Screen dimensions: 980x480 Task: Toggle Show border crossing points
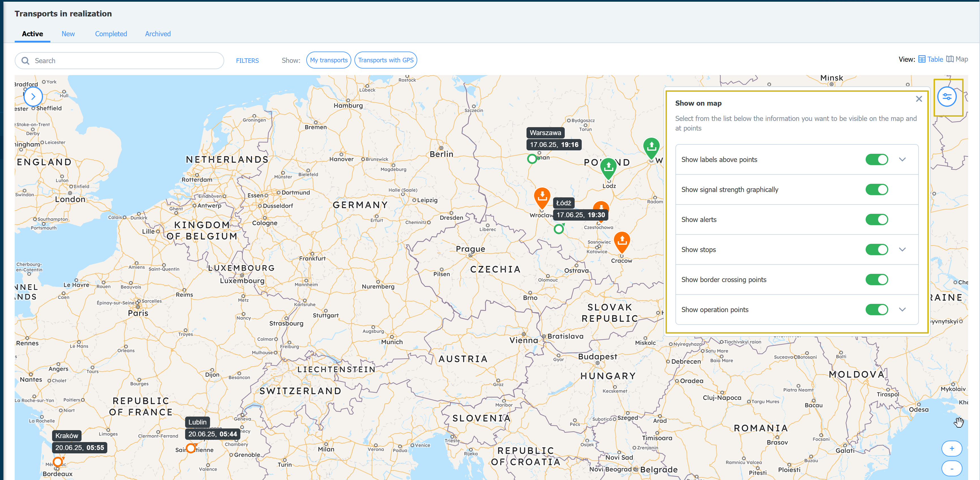tap(876, 280)
